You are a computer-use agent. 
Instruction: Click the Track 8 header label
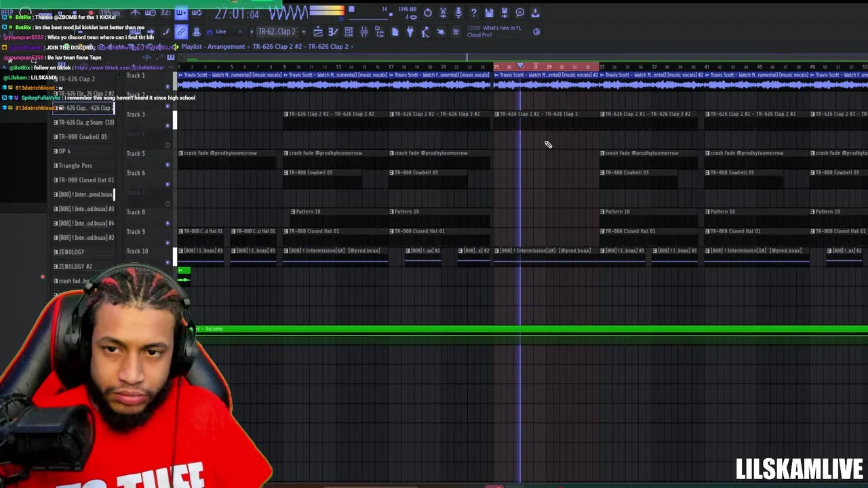click(x=136, y=212)
